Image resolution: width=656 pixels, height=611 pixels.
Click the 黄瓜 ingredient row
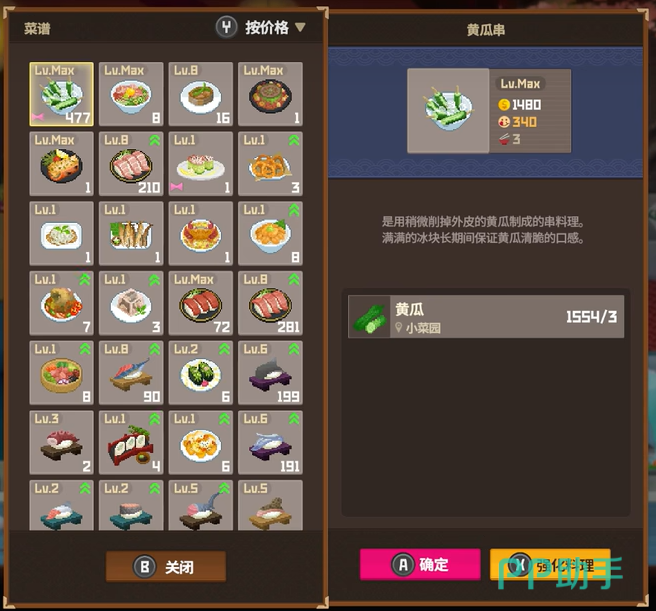(486, 316)
